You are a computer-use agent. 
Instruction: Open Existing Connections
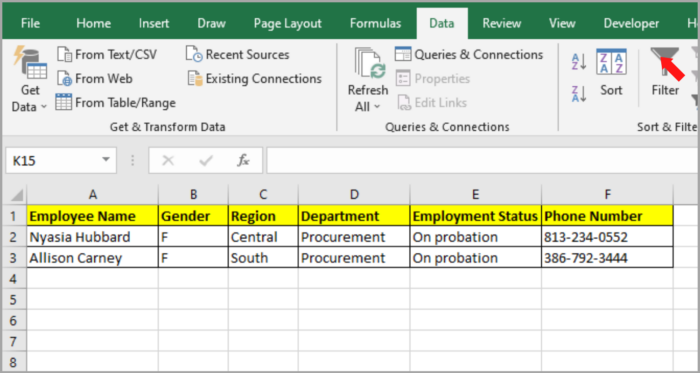254,79
